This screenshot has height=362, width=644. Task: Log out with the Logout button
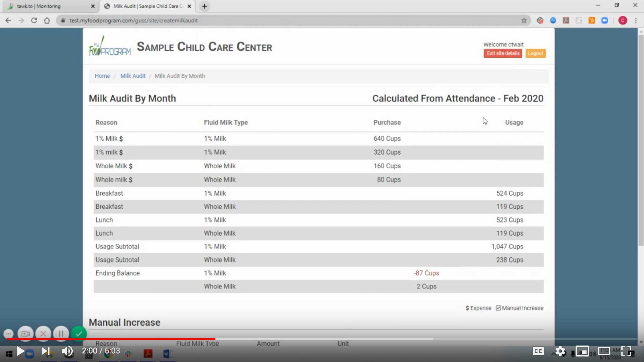tap(535, 53)
